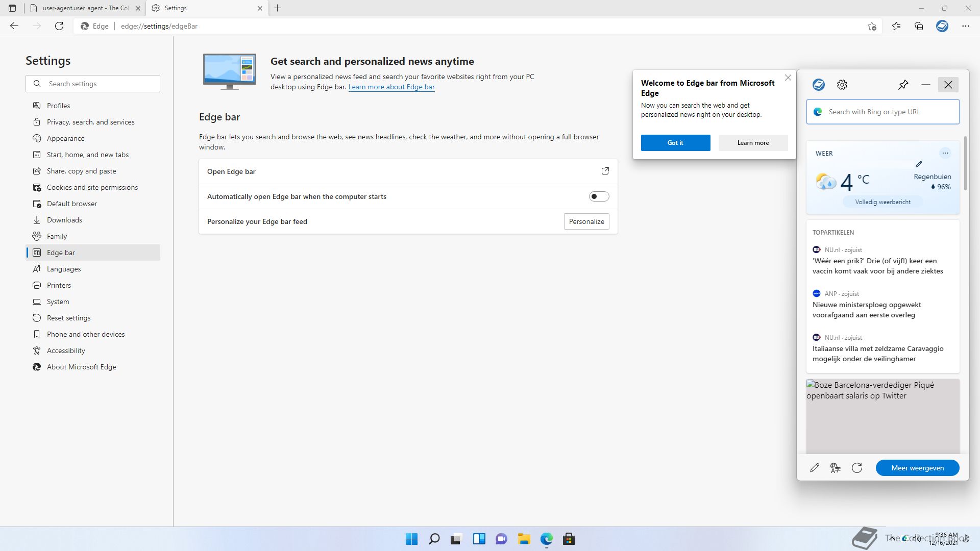Follow Learn more about Edge bar link
Image resolution: width=980 pixels, height=551 pixels.
click(391, 87)
